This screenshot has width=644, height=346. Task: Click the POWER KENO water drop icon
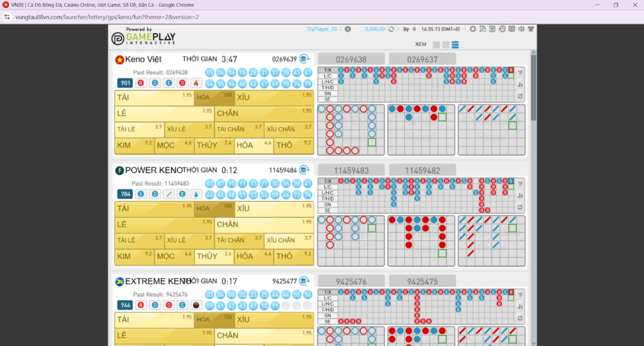[x=196, y=194]
